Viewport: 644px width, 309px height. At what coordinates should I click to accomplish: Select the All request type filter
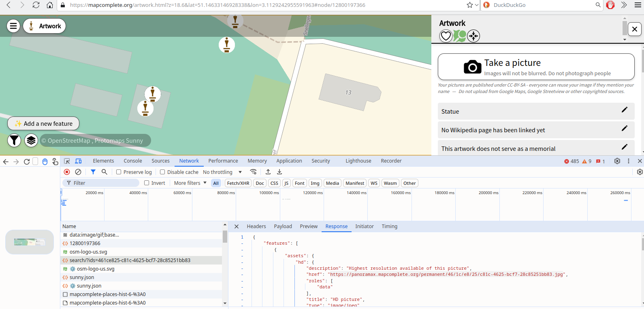216,183
